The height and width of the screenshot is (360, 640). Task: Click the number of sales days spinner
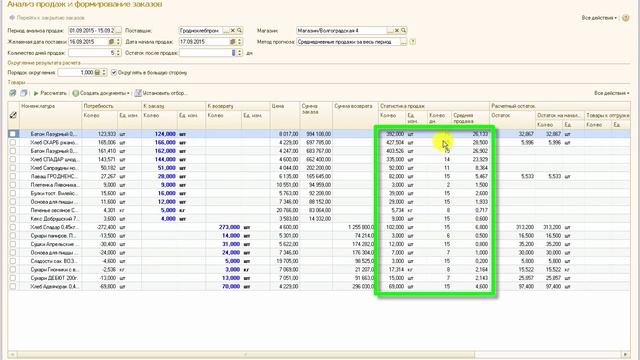(118, 53)
